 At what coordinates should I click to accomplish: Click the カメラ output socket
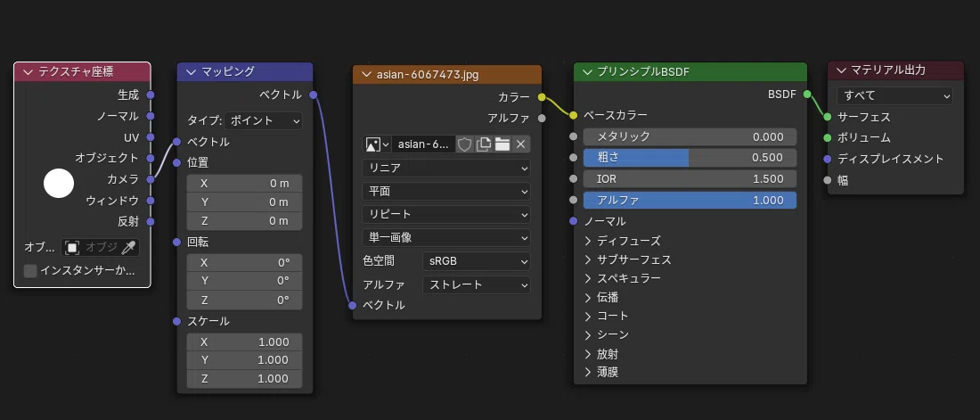coord(150,179)
